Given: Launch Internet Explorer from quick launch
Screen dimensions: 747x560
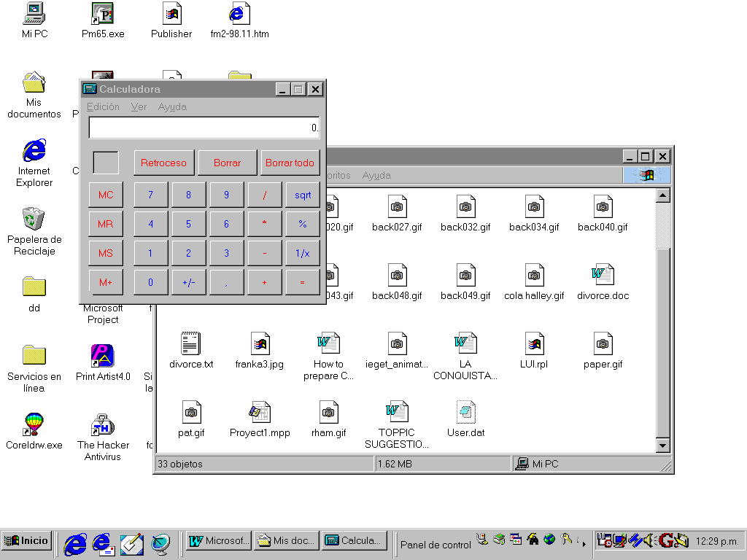Looking at the screenshot, I should [75, 544].
